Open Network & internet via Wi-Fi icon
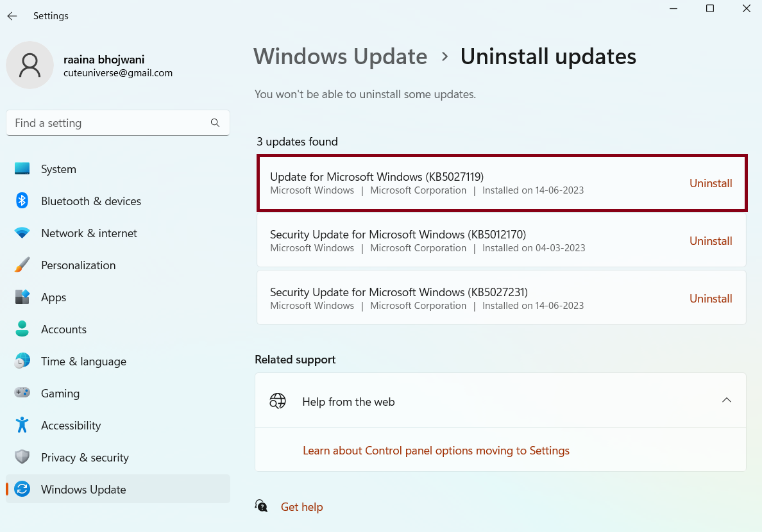The image size is (762, 532). pos(22,233)
